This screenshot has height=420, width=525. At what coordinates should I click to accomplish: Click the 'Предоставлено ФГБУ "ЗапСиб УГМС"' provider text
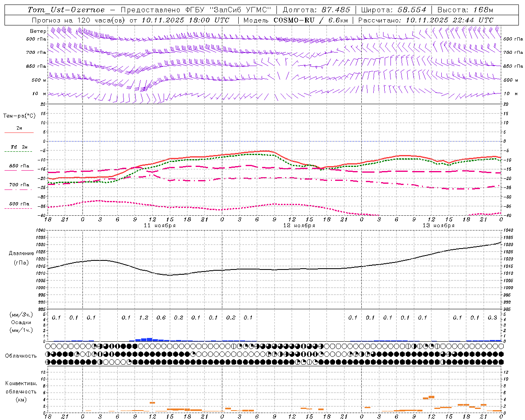coord(196,10)
